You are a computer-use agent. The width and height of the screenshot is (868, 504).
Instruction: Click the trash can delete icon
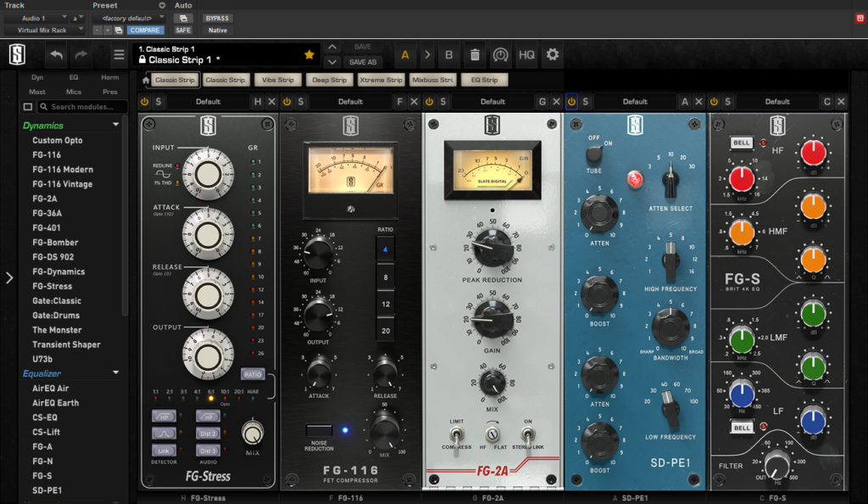tap(475, 54)
